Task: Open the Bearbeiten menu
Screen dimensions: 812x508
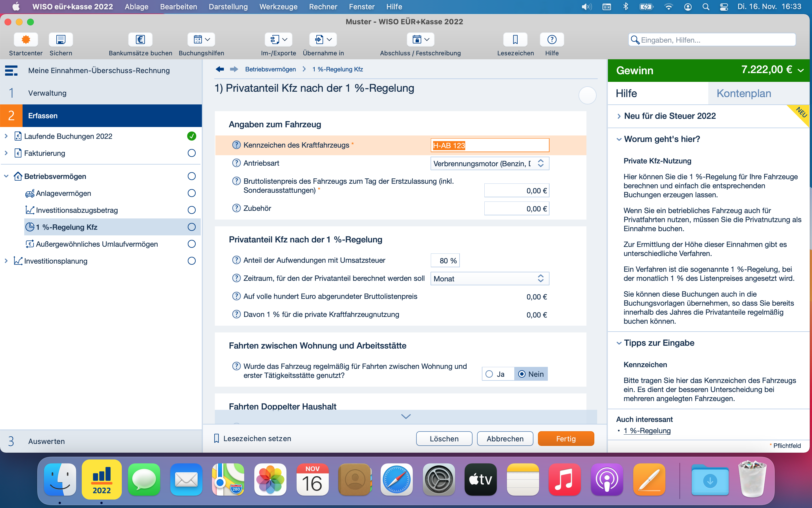Action: coord(178,7)
